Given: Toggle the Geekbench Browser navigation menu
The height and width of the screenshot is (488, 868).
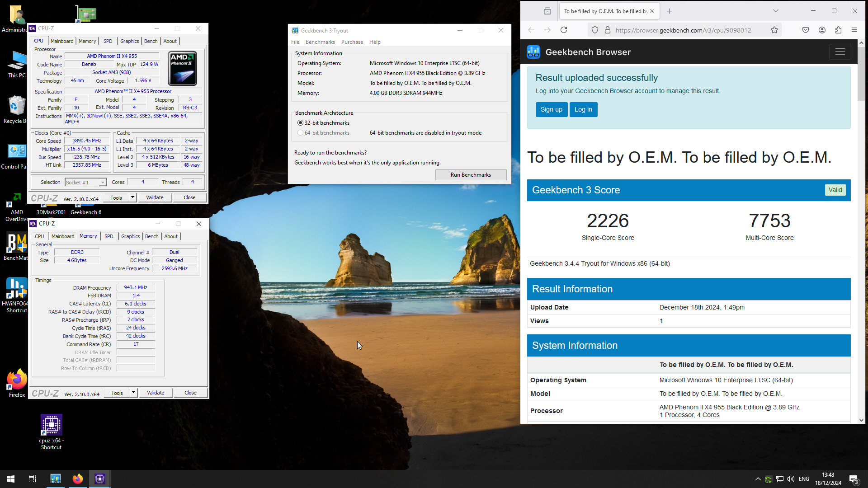Looking at the screenshot, I should [x=840, y=52].
